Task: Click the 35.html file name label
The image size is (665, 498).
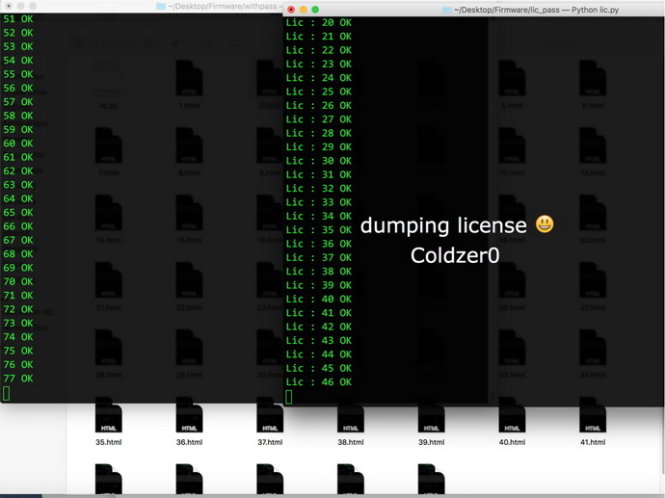Action: (109, 442)
